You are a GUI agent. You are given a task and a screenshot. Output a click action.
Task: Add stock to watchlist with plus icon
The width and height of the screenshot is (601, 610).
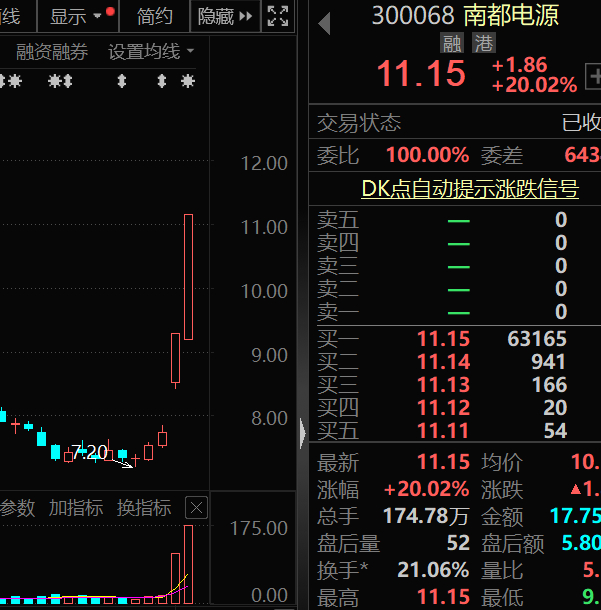click(594, 76)
